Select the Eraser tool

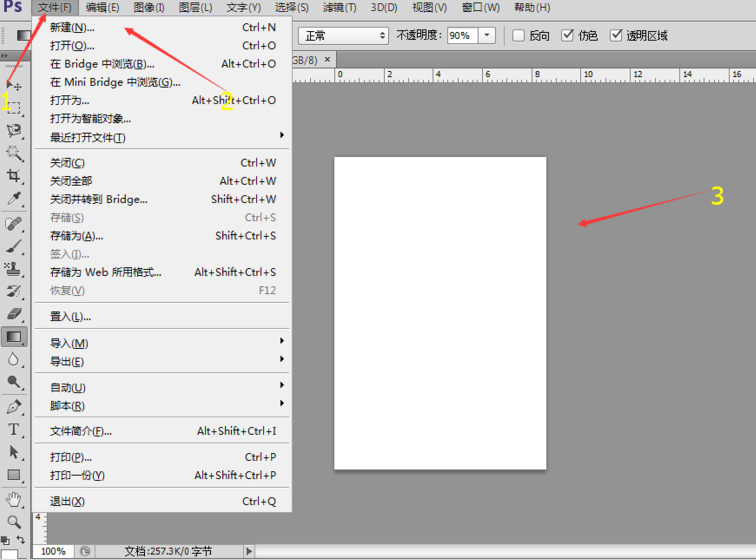click(14, 314)
